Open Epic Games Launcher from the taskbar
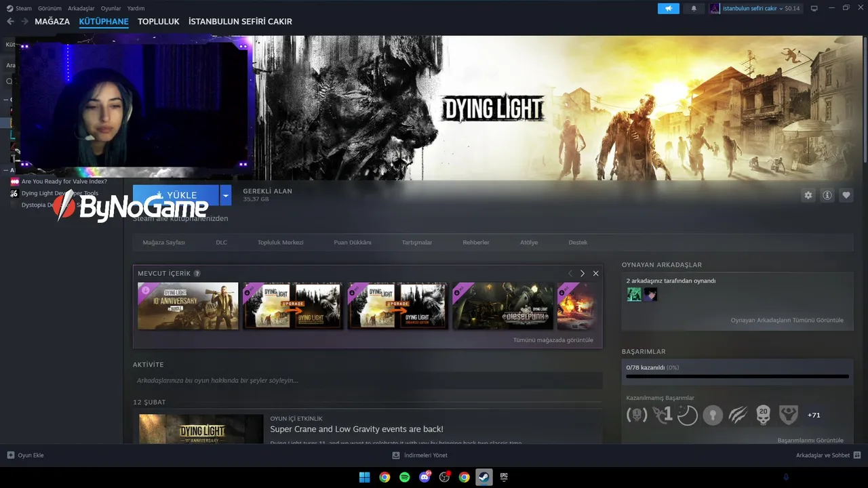 tap(504, 477)
